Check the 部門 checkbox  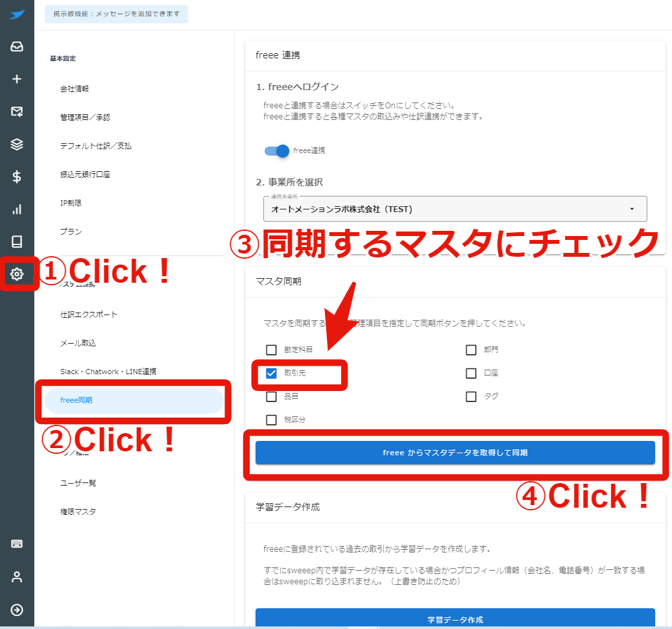coord(471,350)
